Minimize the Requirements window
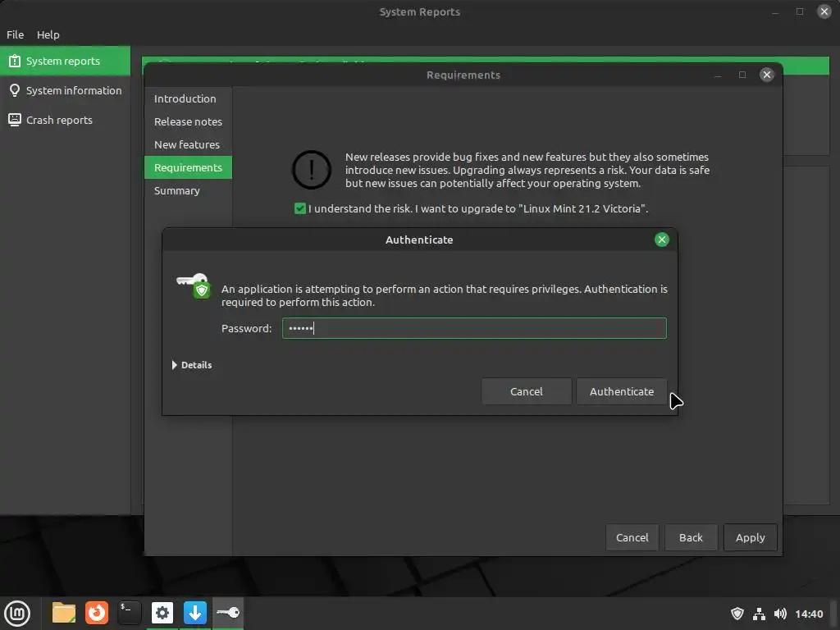Screen dimensions: 840x630 tap(718, 75)
